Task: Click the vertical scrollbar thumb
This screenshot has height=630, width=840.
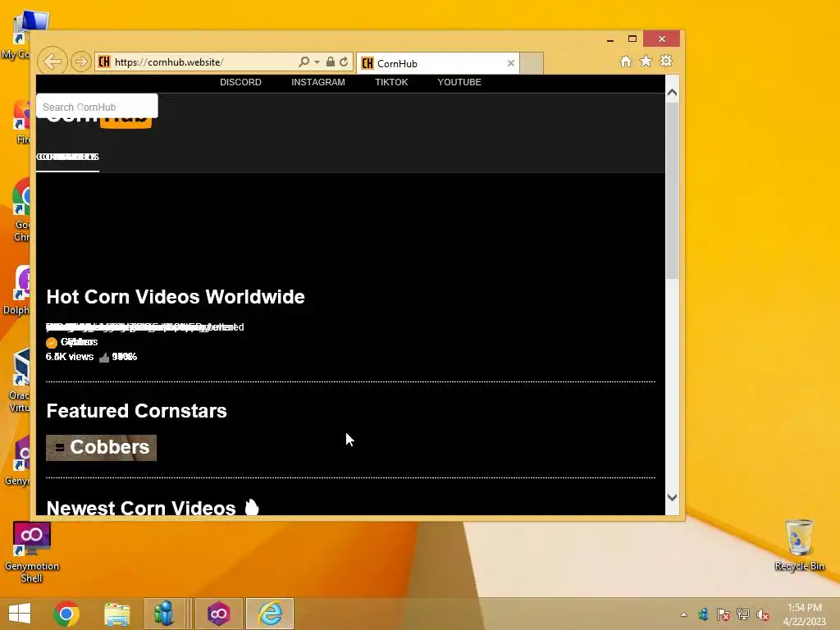Action: click(672, 190)
